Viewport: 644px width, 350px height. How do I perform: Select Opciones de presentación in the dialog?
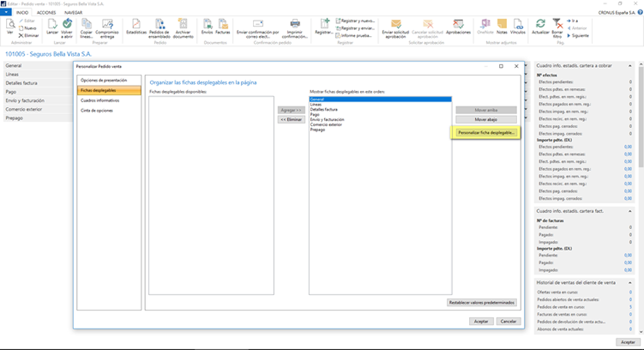[109, 81]
